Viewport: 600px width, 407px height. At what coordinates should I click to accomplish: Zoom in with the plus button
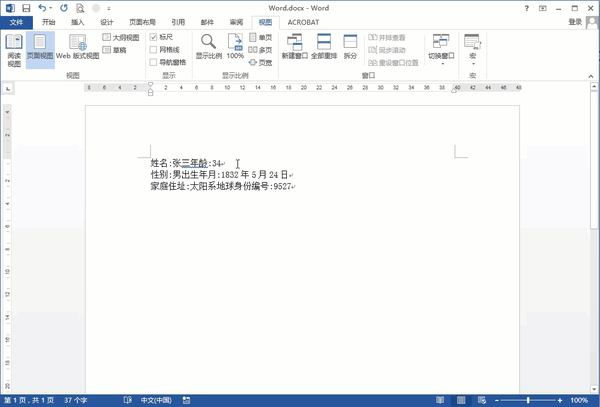pos(560,400)
